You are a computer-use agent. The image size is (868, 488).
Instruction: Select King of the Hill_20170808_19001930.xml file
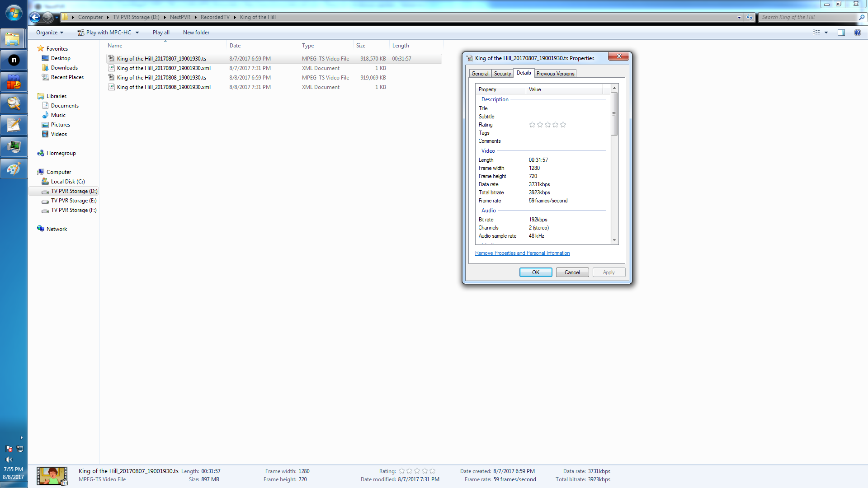point(164,87)
